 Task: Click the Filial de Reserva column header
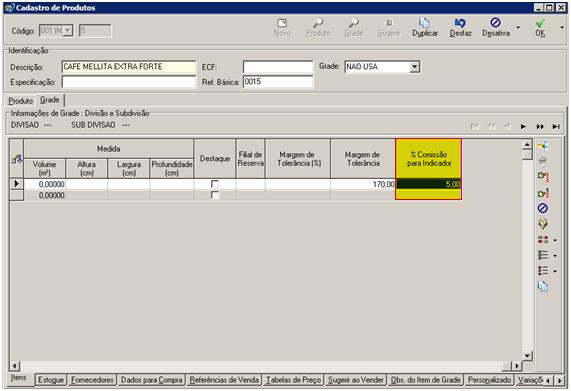[x=251, y=159]
